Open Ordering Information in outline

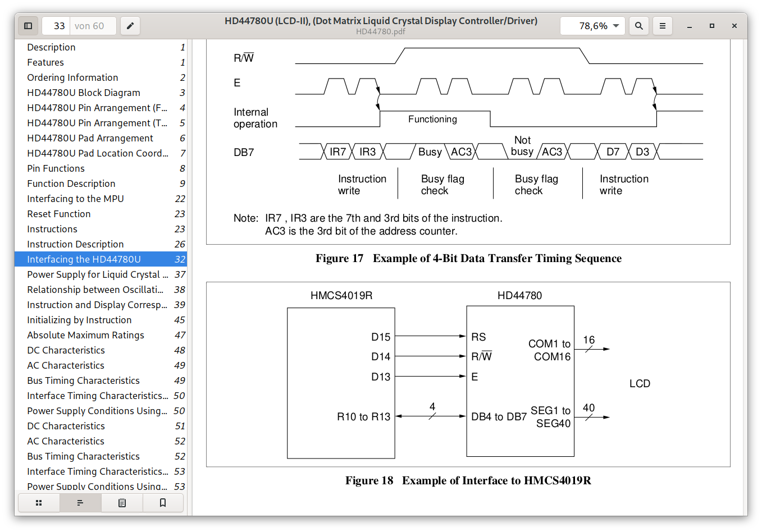(101, 77)
